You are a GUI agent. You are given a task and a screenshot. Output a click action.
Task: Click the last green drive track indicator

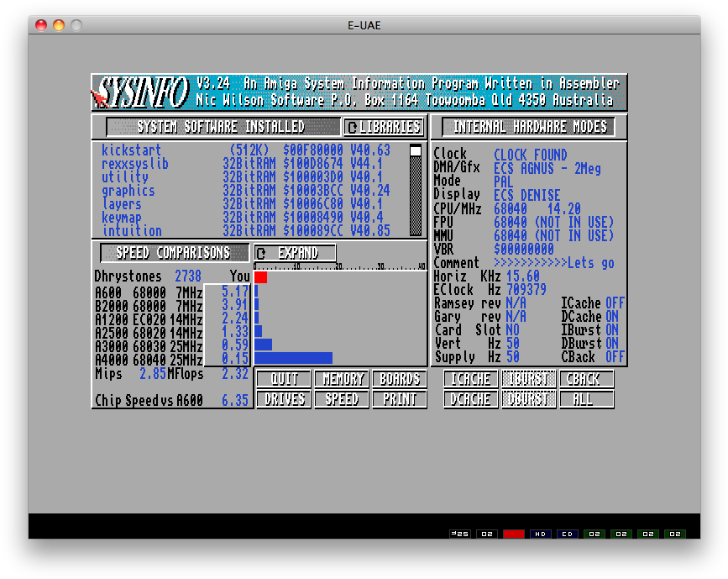click(674, 534)
